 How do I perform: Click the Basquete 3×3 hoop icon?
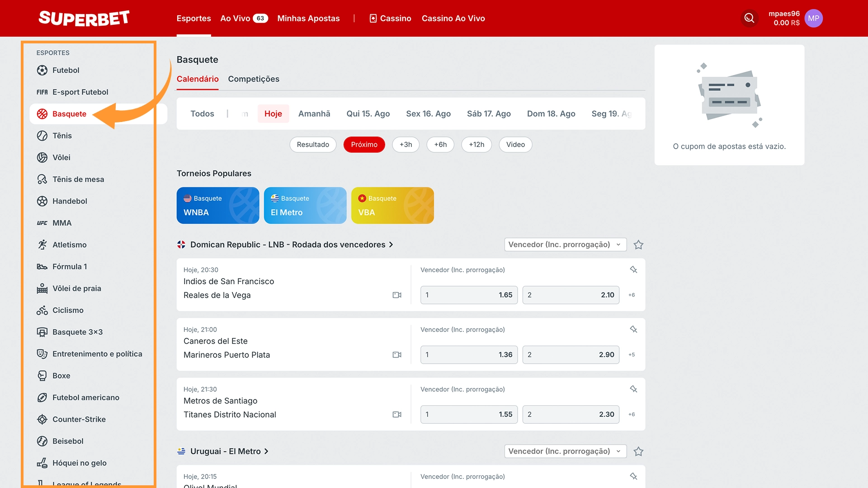(x=42, y=332)
